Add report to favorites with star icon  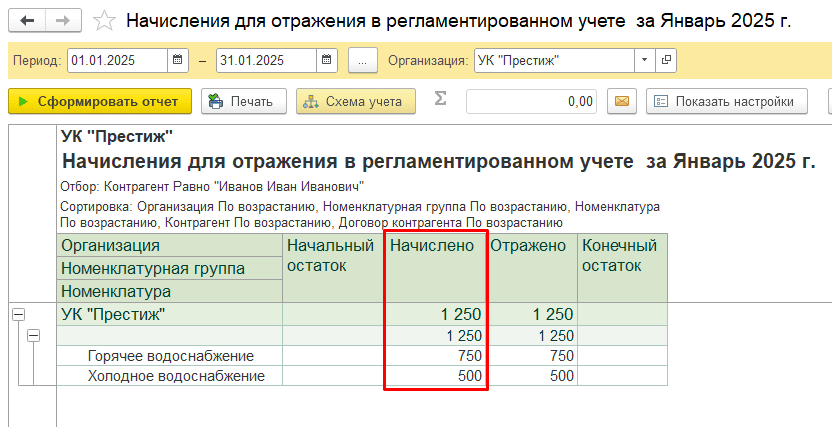(x=104, y=22)
